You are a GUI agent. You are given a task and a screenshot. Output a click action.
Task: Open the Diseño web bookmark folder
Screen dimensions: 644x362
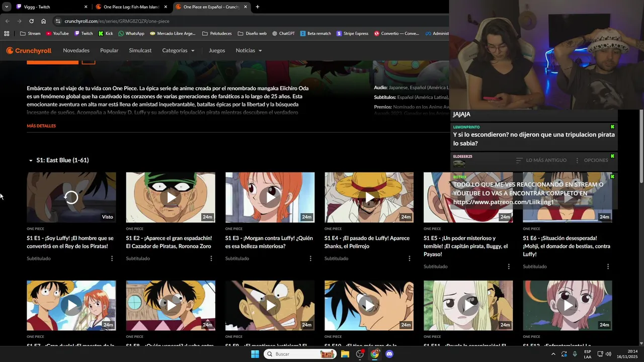pyautogui.click(x=252, y=34)
